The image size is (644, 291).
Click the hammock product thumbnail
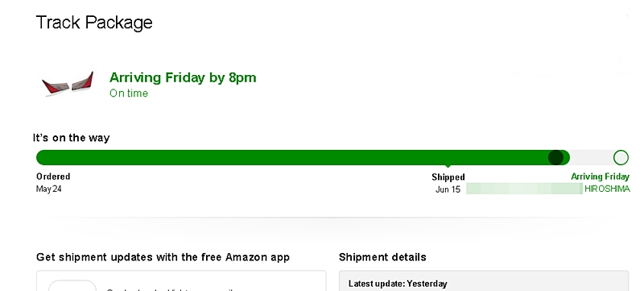coord(68,84)
